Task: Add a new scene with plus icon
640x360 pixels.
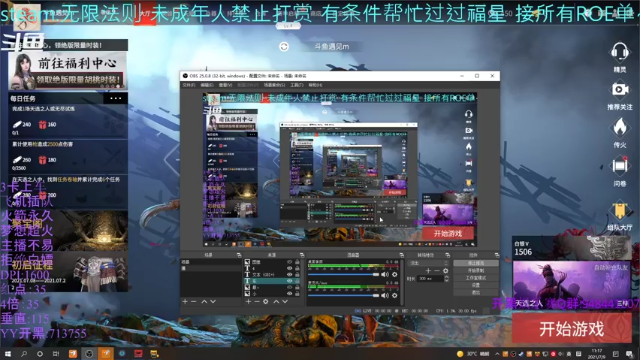Action: (x=185, y=302)
